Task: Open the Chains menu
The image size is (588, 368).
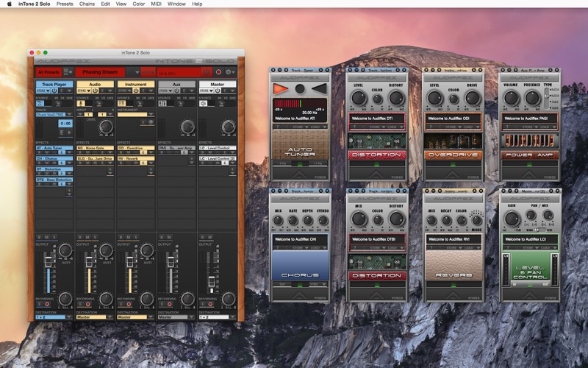Action: point(87,4)
